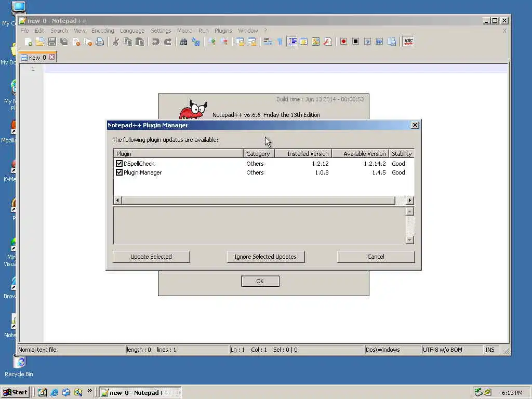Sort by Available Version column header
The width and height of the screenshot is (532, 399).
pyautogui.click(x=360, y=154)
